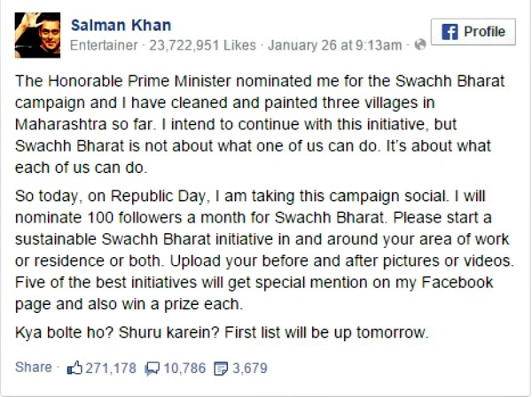Click the comment bubble icon
The height and width of the screenshot is (397, 532).
point(152,369)
